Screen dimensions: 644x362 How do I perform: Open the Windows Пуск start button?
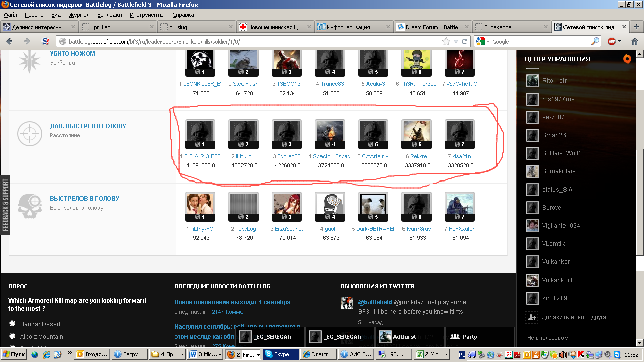[x=14, y=354]
